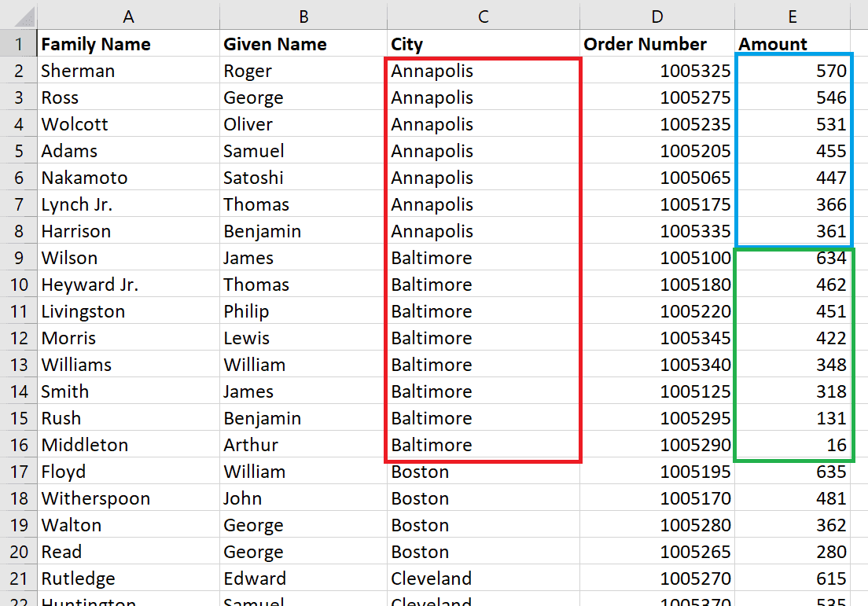Select the cell containing Sherman
This screenshot has height=606, width=868.
click(128, 71)
